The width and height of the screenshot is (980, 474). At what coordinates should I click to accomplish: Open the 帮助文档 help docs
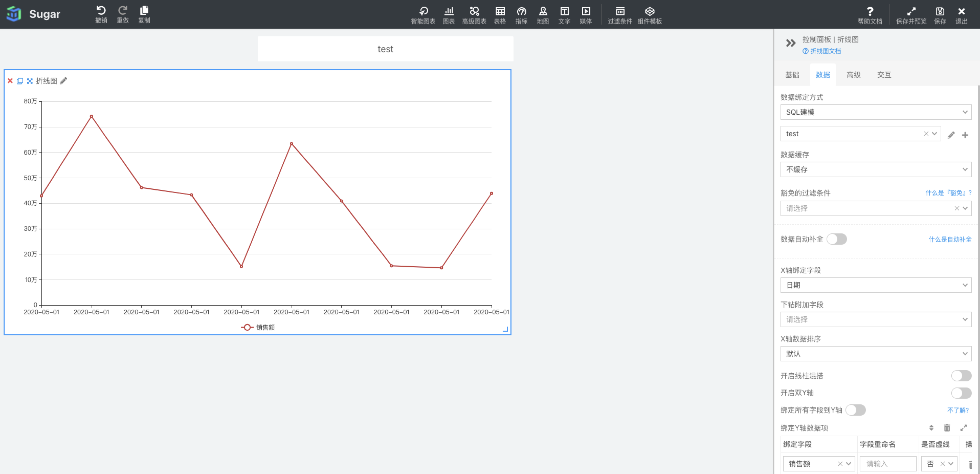click(x=870, y=15)
